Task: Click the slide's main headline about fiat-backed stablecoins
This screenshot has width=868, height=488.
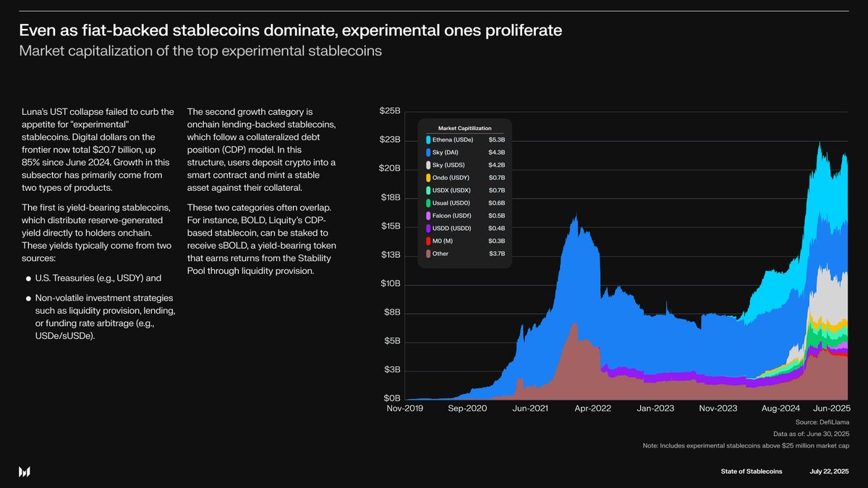Action: point(290,31)
